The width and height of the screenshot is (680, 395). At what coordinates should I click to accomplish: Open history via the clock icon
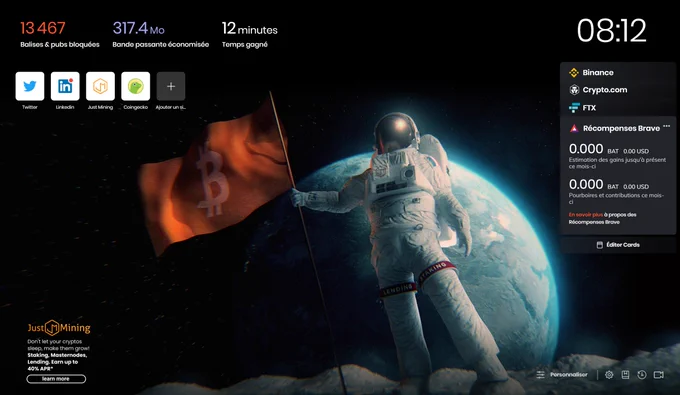click(642, 375)
